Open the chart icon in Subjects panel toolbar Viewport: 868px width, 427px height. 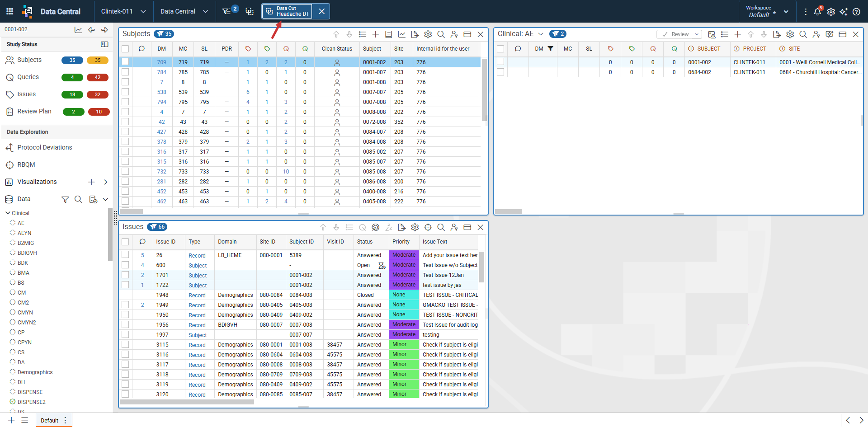pos(401,34)
